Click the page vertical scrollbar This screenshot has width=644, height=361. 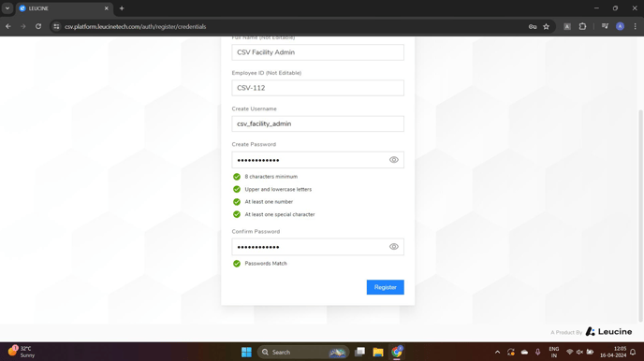640,215
